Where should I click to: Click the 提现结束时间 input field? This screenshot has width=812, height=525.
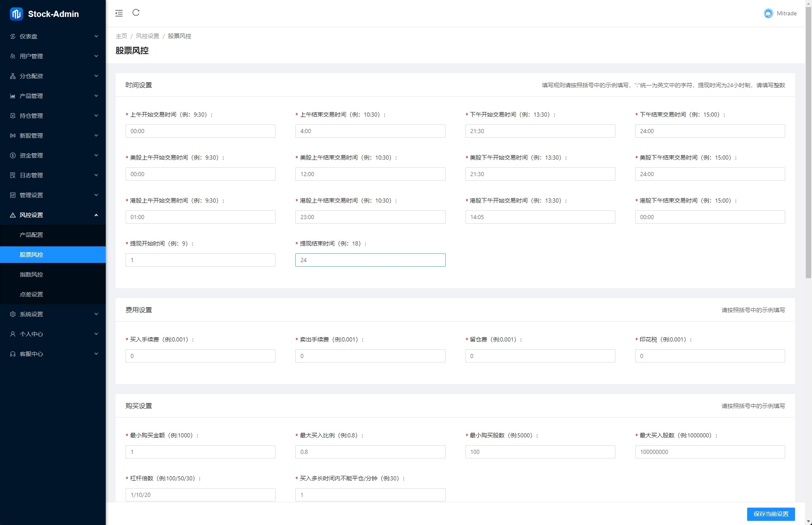point(370,260)
